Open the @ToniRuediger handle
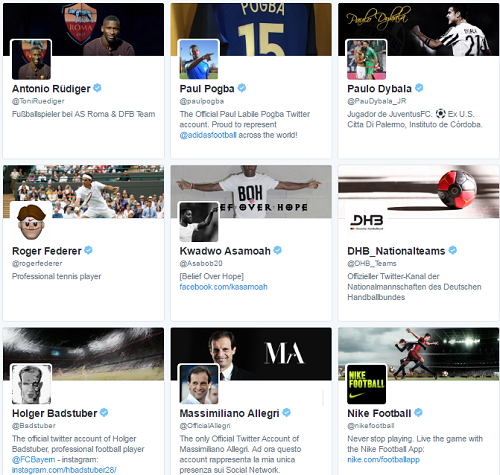This screenshot has width=500, height=475. [38, 101]
